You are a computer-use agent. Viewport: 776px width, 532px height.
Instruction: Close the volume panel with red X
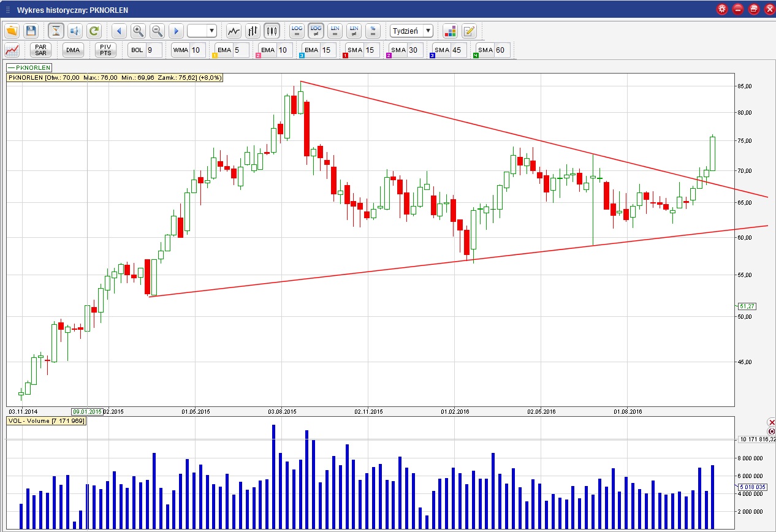coord(771,422)
